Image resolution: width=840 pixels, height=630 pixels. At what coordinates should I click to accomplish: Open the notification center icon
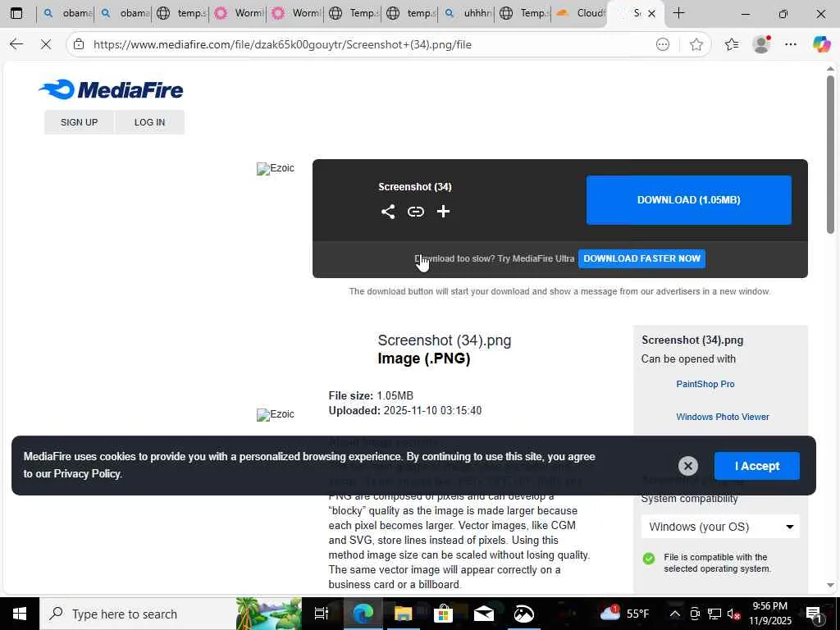pos(814,614)
